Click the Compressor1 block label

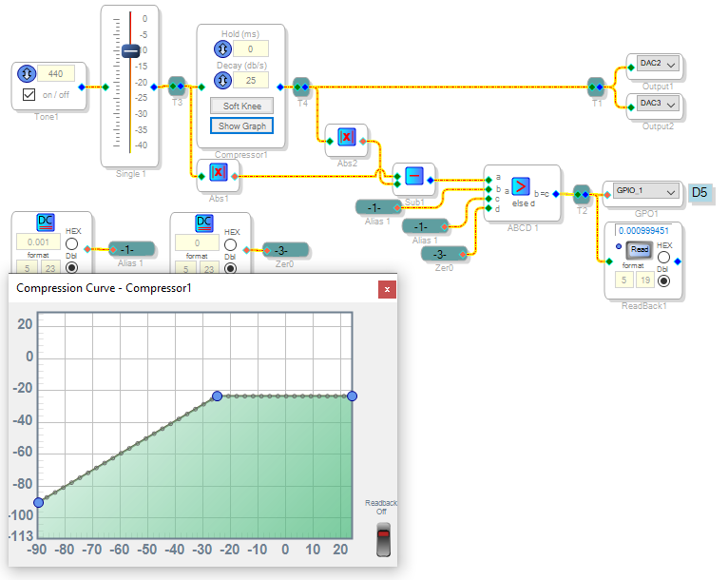[x=241, y=155]
